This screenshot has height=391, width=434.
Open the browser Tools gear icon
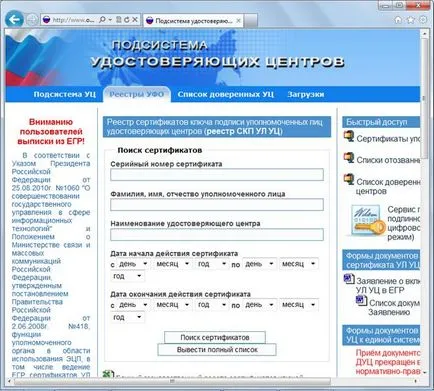pos(423,20)
